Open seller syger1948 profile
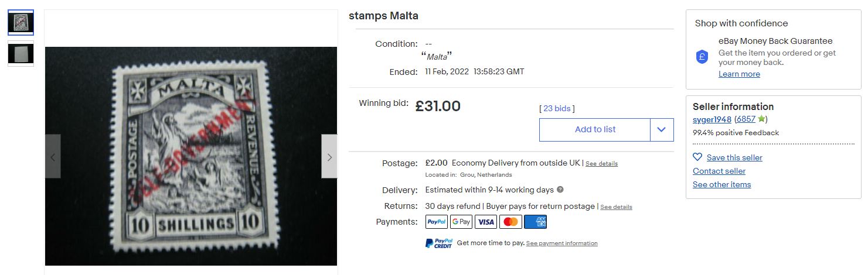The width and height of the screenshot is (868, 275). tap(712, 119)
